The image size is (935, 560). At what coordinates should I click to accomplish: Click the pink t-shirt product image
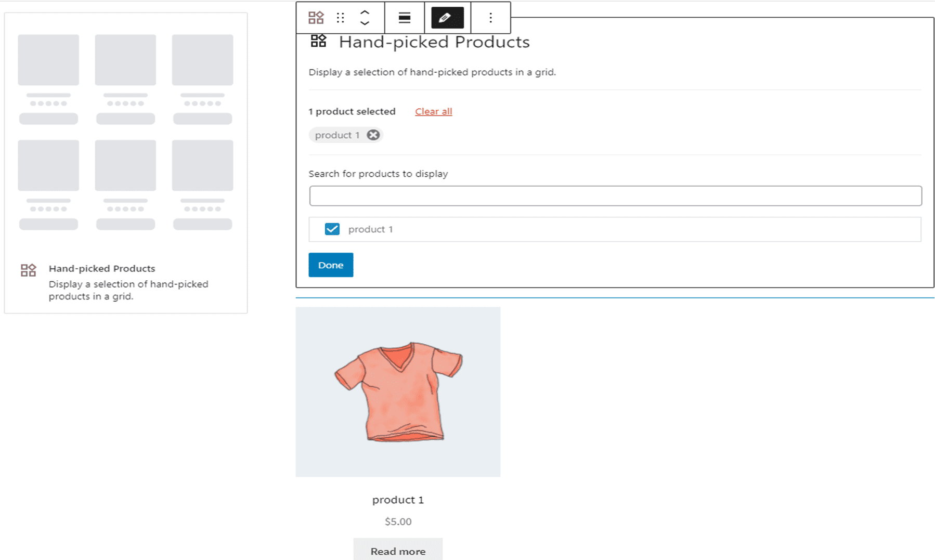[398, 392]
